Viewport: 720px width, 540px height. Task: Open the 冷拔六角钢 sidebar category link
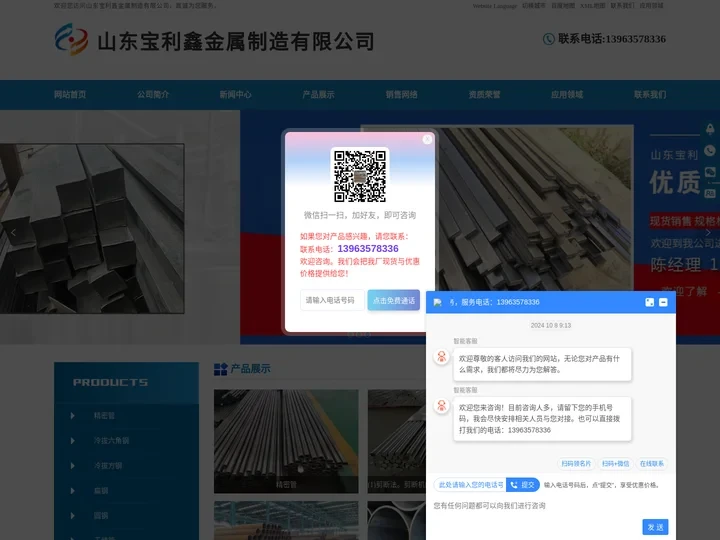tap(111, 441)
